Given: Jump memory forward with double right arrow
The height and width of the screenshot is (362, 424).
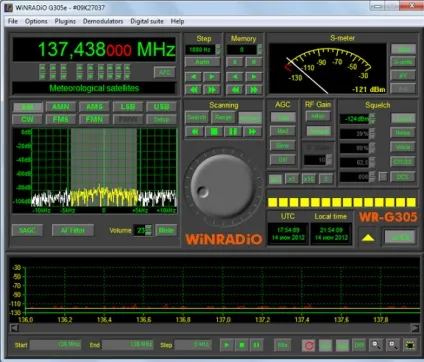Looking at the screenshot, I should coord(253,90).
